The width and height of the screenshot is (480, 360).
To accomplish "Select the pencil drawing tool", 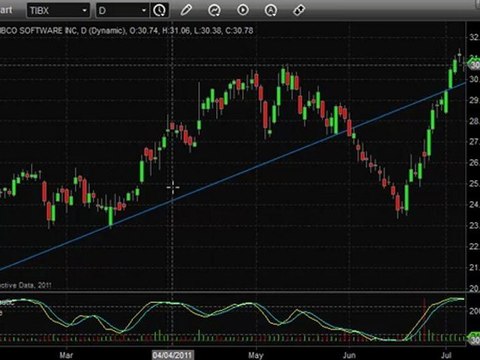I will (x=186, y=10).
